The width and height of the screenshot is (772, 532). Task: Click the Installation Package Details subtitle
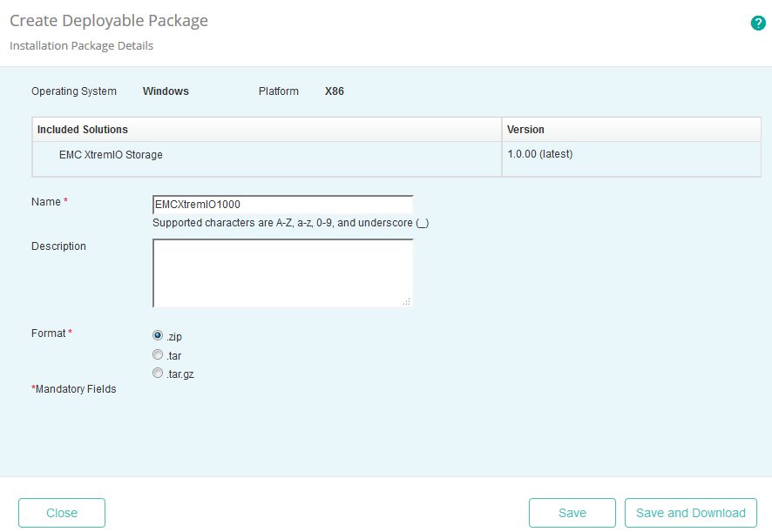[80, 45]
